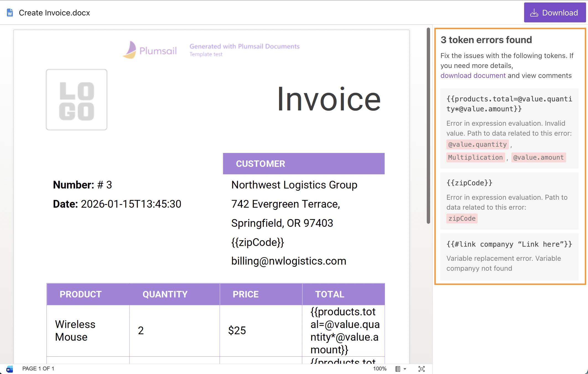Click the Springfield, OR 97403 line
The height and width of the screenshot is (374, 588).
pyautogui.click(x=282, y=223)
